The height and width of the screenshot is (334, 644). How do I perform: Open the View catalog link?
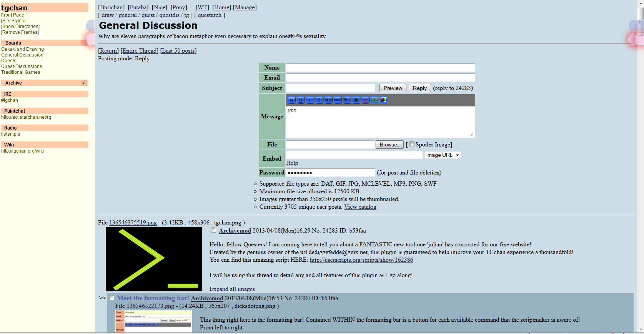[x=360, y=207]
